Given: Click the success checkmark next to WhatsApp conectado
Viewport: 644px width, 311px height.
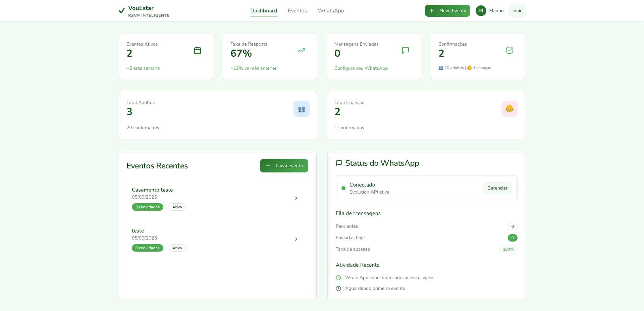Looking at the screenshot, I should 338,278.
